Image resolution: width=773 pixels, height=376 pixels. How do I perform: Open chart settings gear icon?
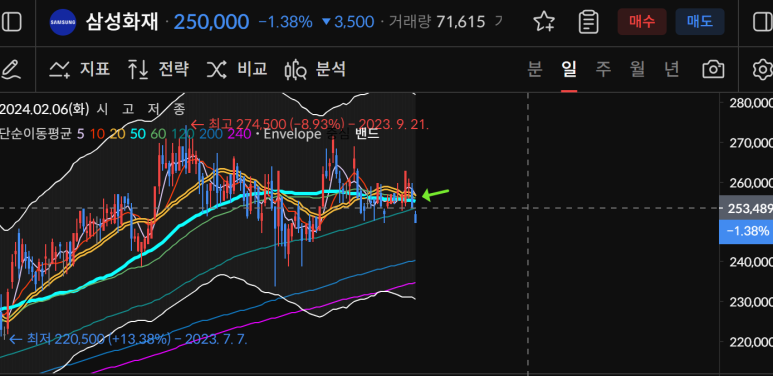(x=763, y=69)
